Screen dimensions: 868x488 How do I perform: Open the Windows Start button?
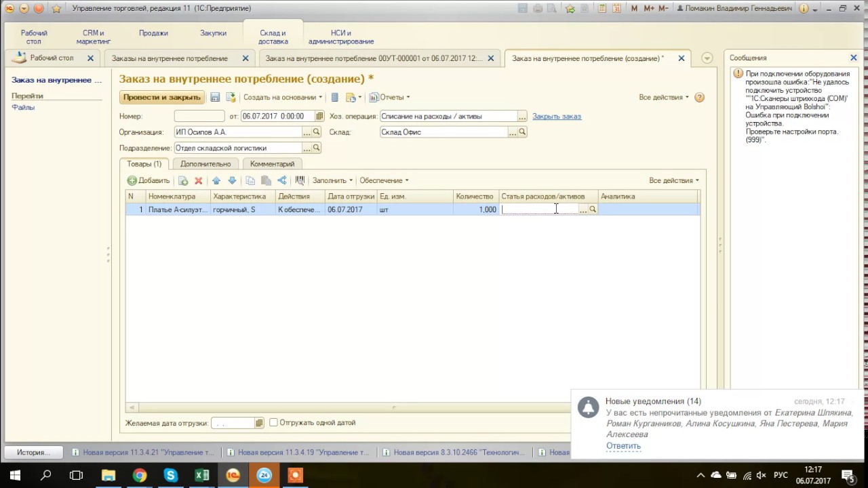click(x=14, y=475)
